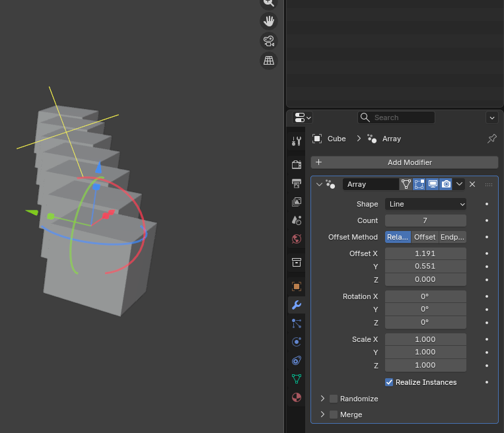Remove the Array modifier with X
The width and height of the screenshot is (504, 433).
[472, 184]
